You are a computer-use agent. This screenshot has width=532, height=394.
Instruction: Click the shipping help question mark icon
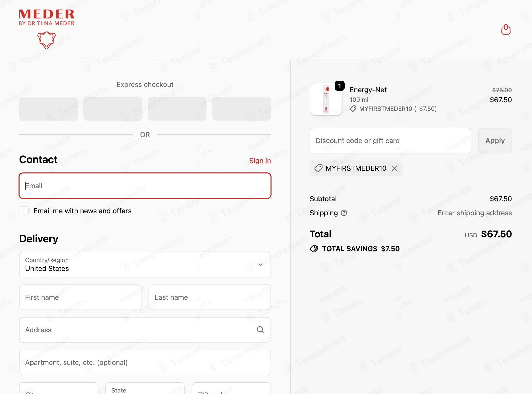(x=344, y=213)
